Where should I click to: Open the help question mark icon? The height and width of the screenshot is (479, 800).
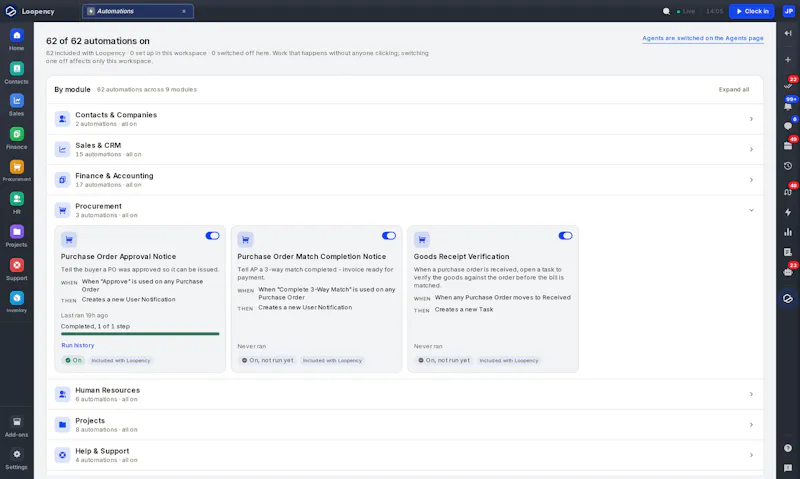coord(788,448)
